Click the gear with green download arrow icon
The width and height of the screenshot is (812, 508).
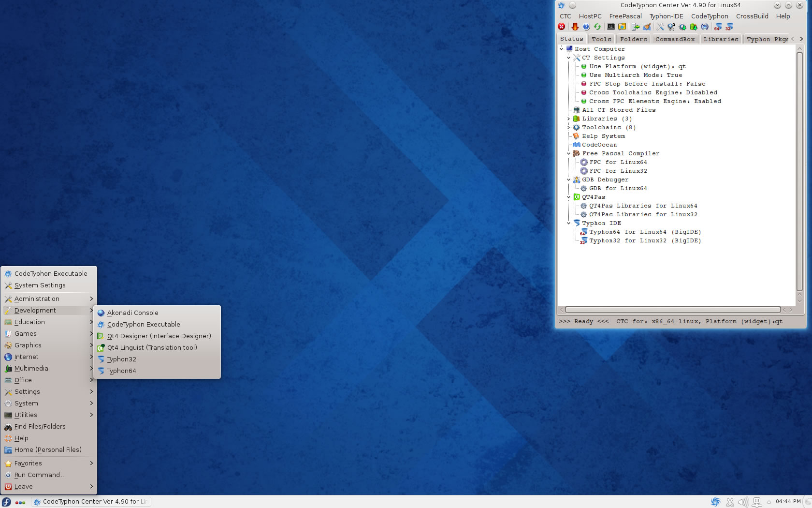coord(682,27)
